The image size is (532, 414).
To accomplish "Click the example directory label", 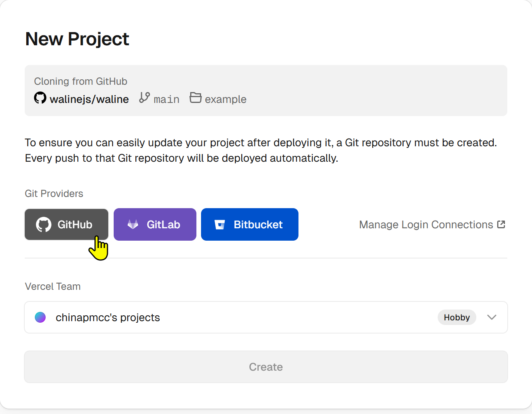I will point(225,99).
